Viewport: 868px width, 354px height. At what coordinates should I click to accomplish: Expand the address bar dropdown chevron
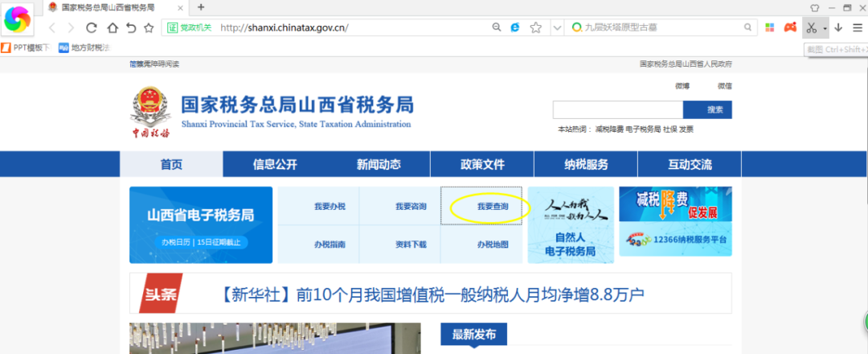557,27
